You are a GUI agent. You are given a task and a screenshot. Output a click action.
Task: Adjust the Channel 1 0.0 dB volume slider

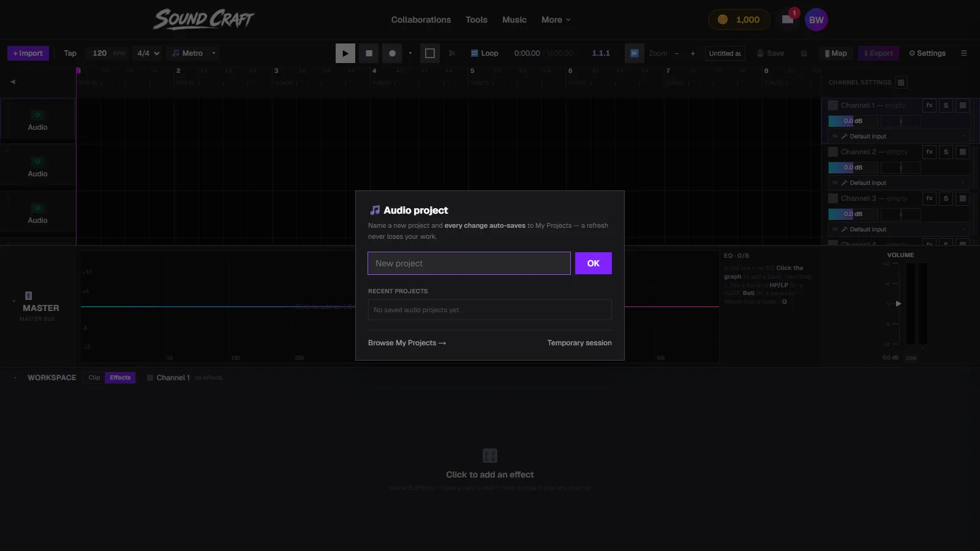click(x=853, y=121)
